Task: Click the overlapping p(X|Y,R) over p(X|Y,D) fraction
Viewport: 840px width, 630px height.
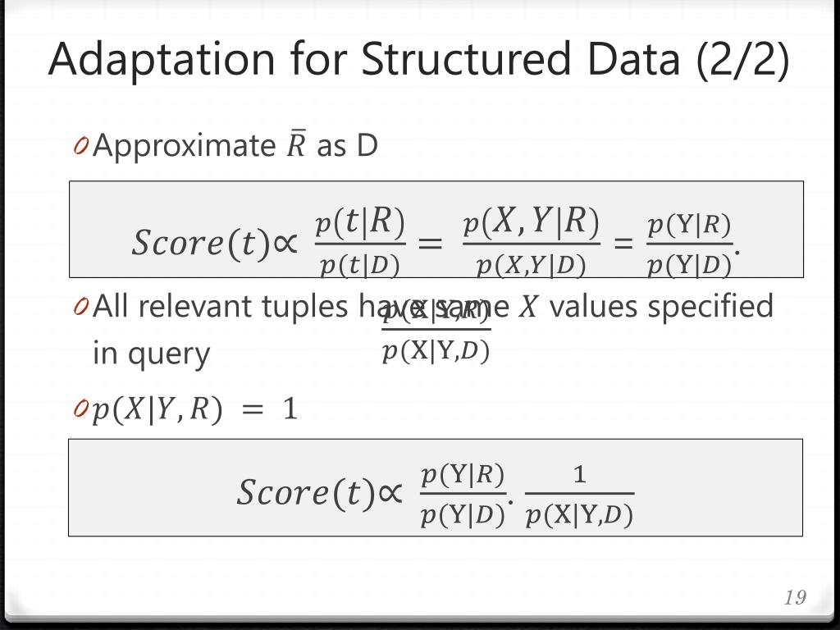Action: [x=436, y=331]
